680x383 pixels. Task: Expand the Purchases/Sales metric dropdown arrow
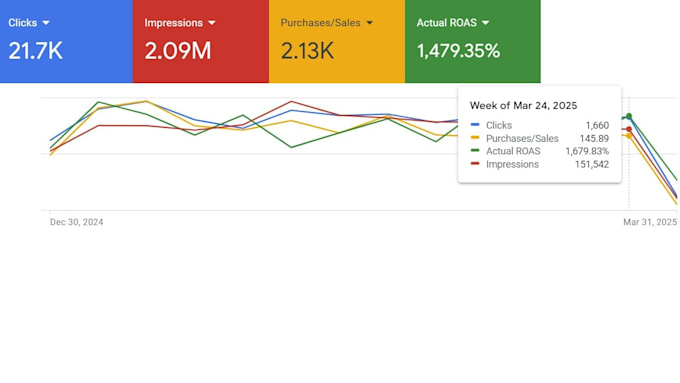click(x=369, y=23)
